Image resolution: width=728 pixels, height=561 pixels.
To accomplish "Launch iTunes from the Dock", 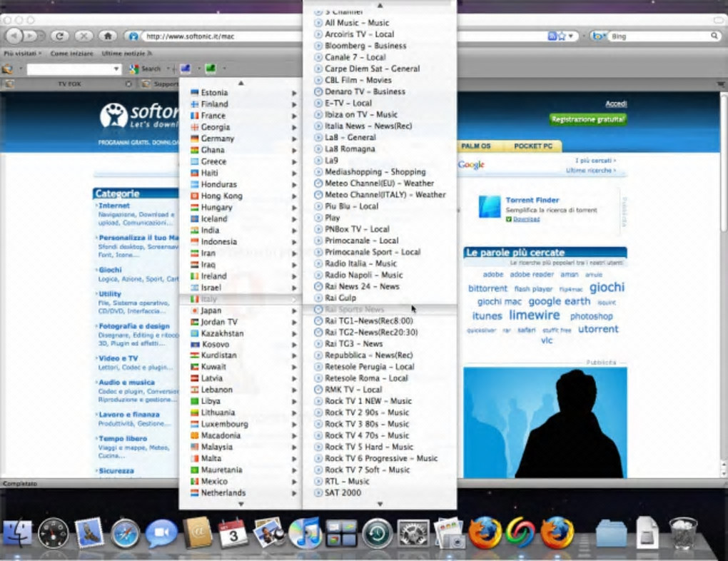I will pyautogui.click(x=305, y=533).
